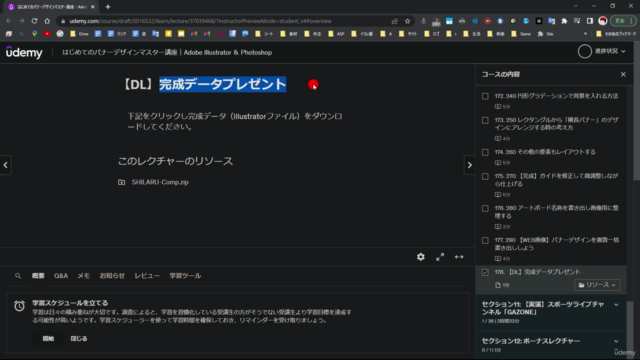Show hidden bookmarks with the chevron
The image size is (640, 360).
(x=585, y=34)
